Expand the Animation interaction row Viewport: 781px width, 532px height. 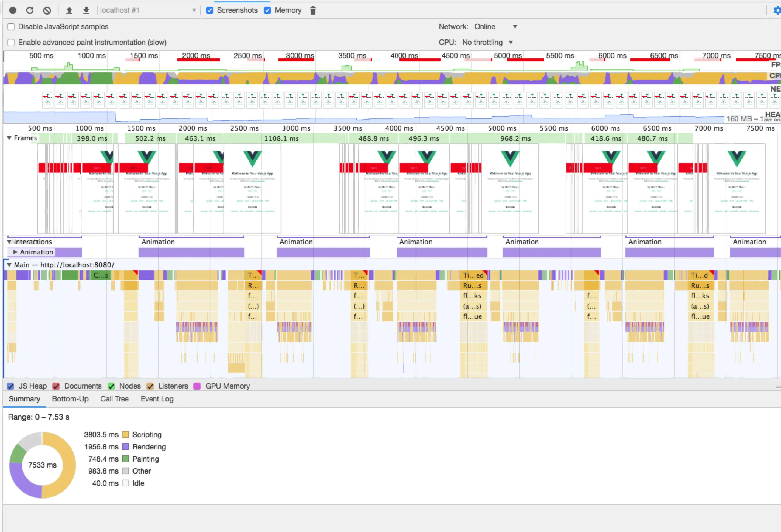click(x=15, y=252)
